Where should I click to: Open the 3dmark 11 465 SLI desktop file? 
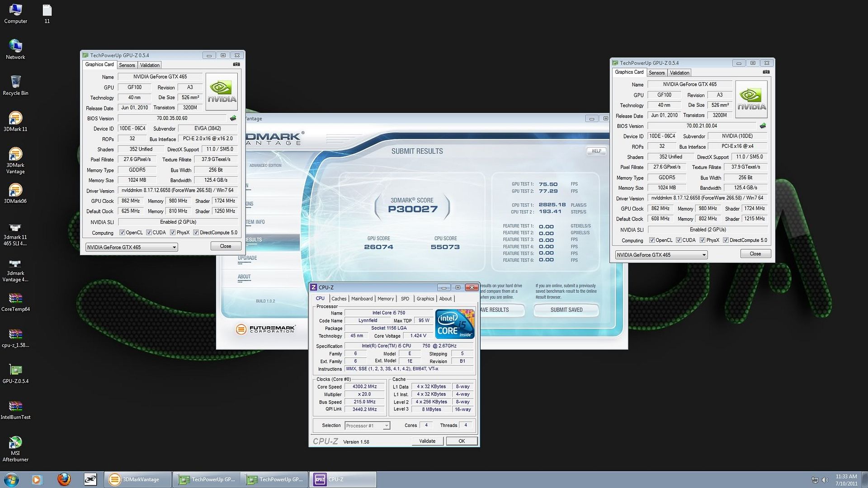pyautogui.click(x=15, y=234)
